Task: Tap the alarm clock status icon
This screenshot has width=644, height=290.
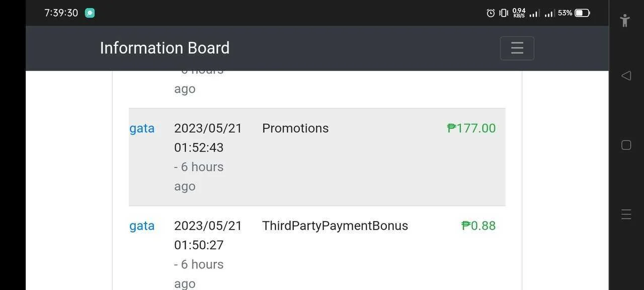Action: (x=491, y=13)
